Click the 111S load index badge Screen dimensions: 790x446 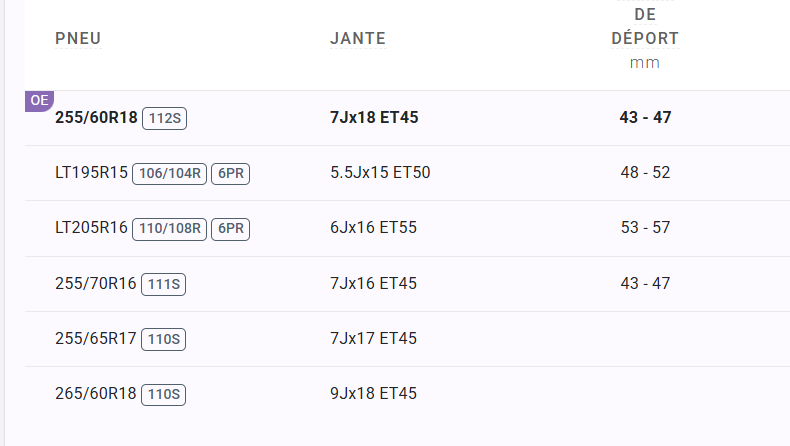coord(163,284)
